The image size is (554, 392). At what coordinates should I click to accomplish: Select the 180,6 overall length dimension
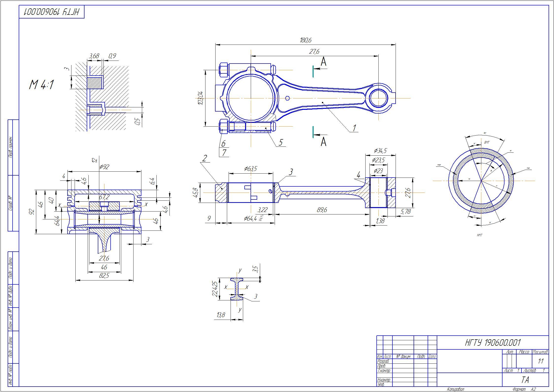(x=305, y=40)
